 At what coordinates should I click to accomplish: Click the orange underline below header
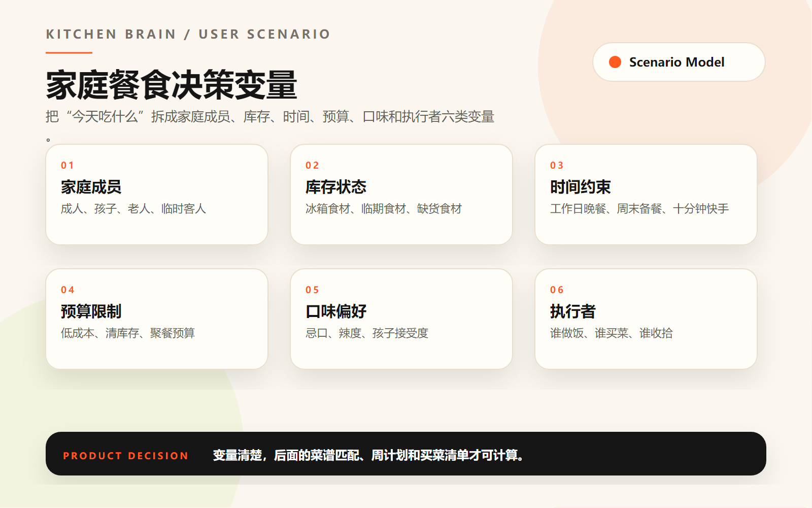[69, 52]
